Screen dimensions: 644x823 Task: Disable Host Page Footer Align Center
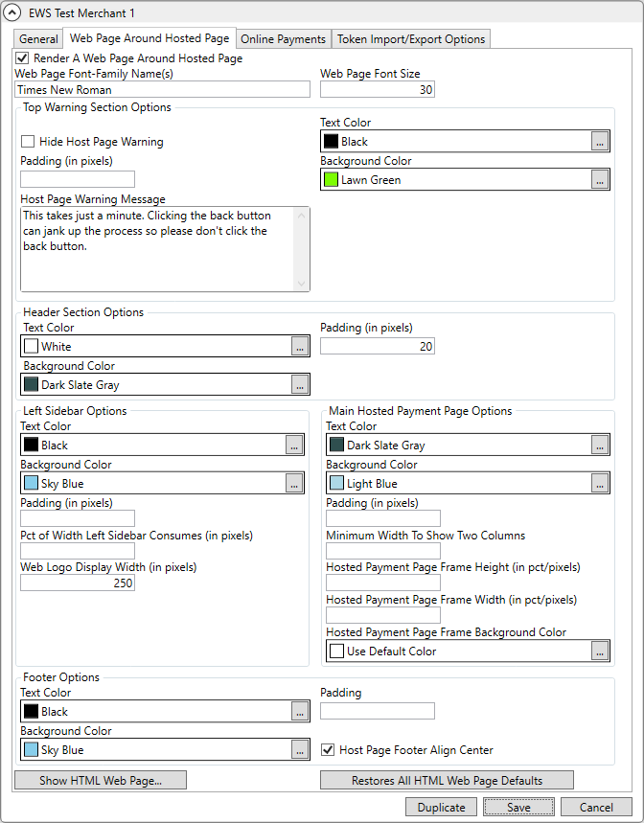point(328,750)
